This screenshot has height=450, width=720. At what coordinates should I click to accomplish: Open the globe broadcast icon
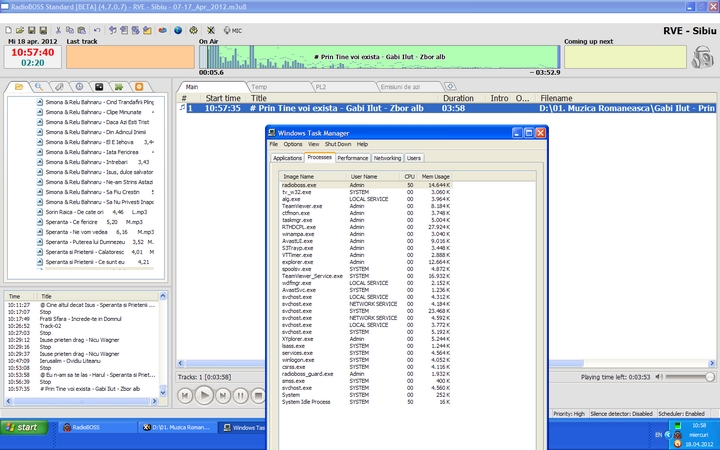178,30
